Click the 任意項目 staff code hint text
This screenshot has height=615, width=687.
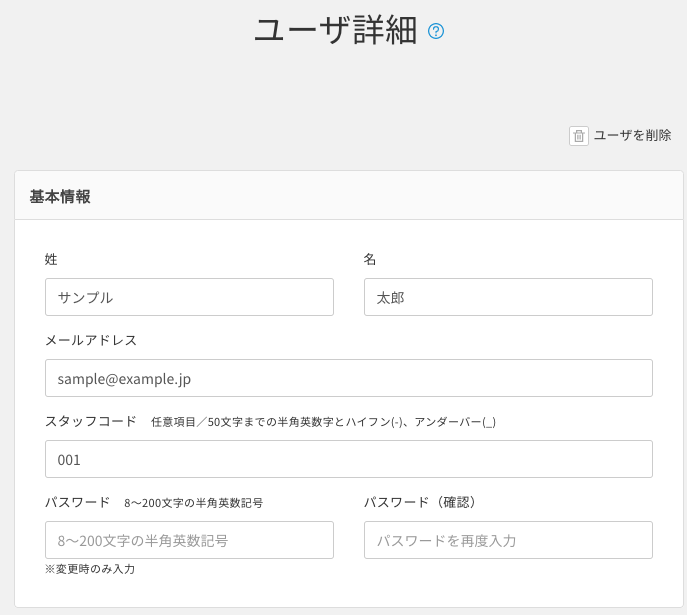click(x=323, y=422)
